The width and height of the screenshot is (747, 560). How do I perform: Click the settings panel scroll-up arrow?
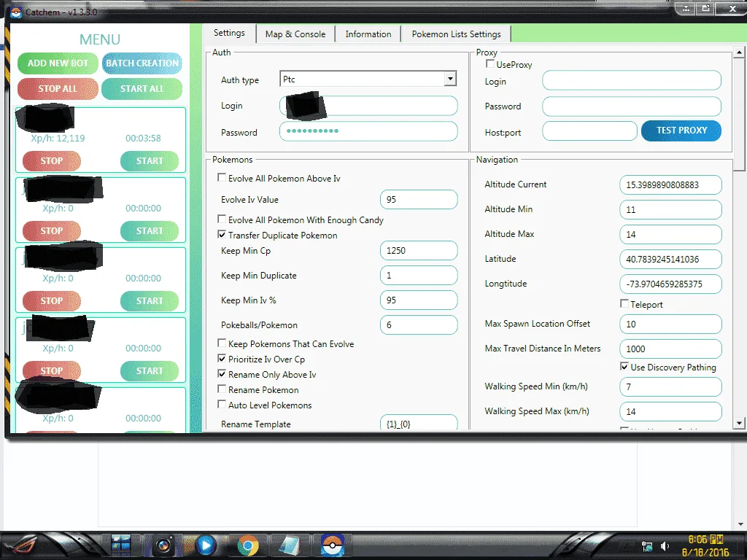pos(739,52)
